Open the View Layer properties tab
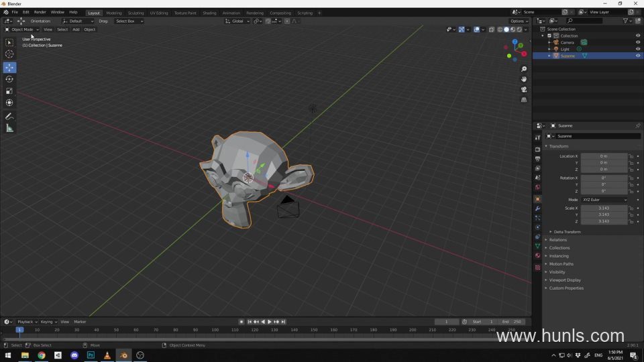The image size is (644, 362). [537, 168]
